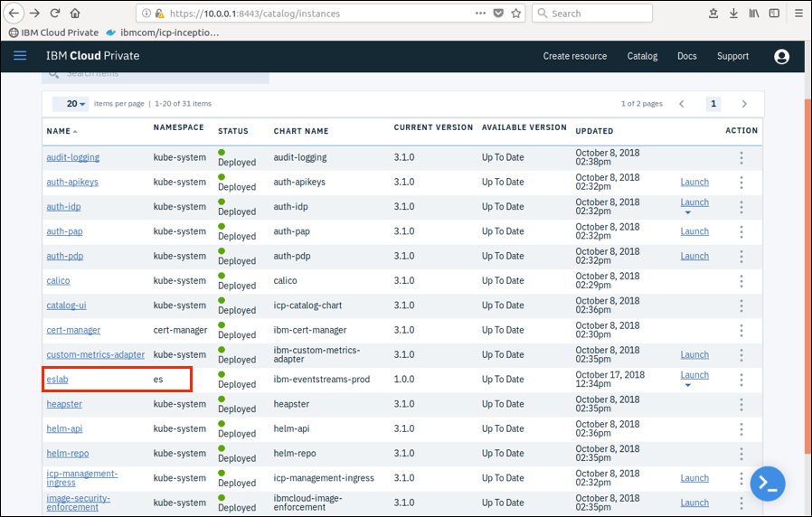This screenshot has width=812, height=517.
Task: Click the STATUS column header
Action: point(233,131)
